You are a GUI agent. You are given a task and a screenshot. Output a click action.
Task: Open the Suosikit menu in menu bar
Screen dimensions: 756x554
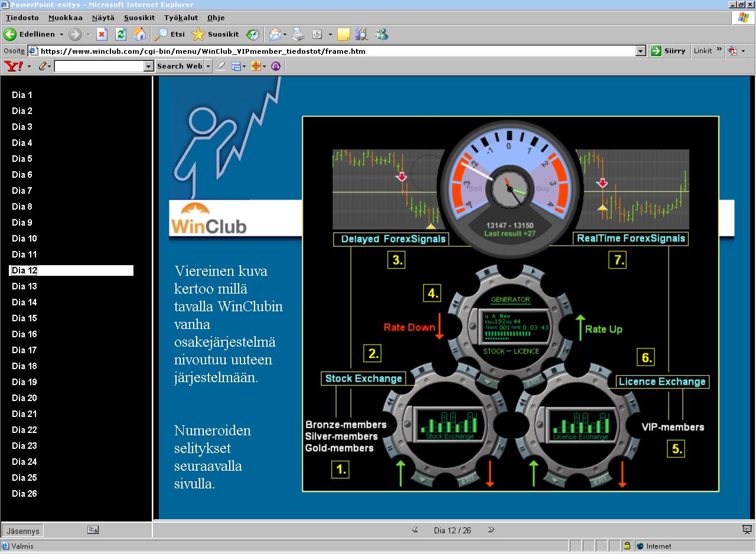139,18
